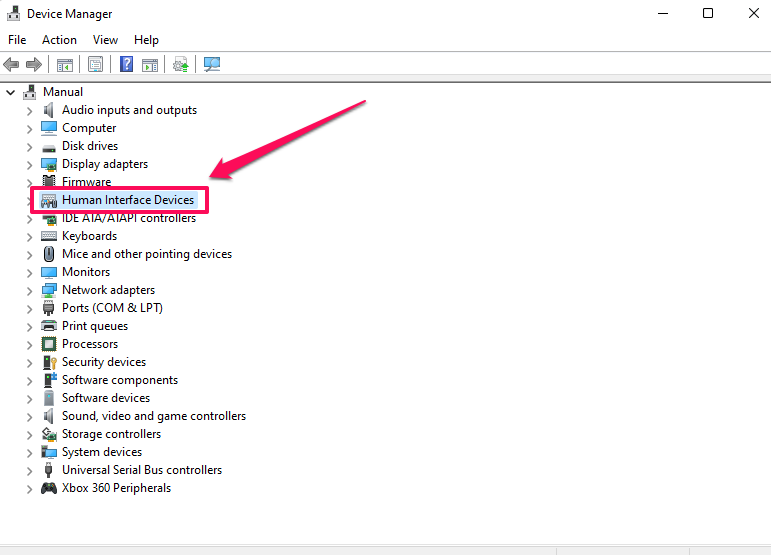Click the Human Interface Devices icon
The image size is (771, 555).
(x=49, y=201)
